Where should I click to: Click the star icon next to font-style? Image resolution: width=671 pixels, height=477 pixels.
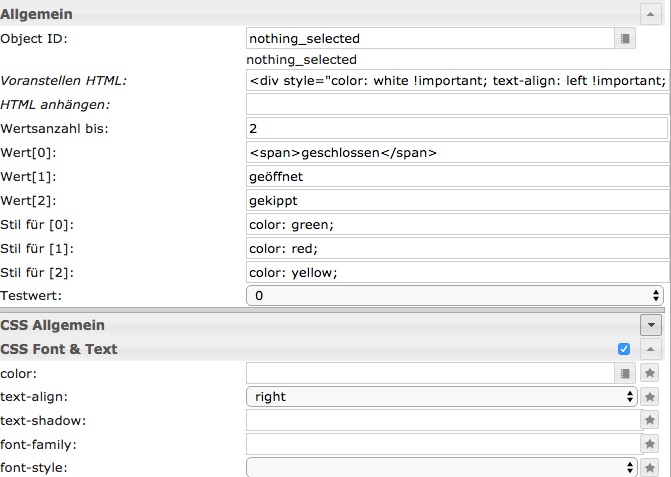click(650, 467)
